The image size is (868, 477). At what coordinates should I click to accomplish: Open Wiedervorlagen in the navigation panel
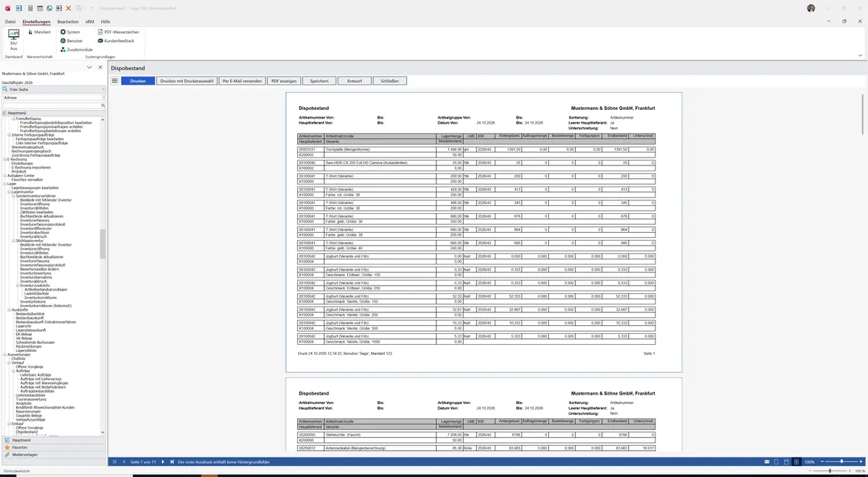54,455
